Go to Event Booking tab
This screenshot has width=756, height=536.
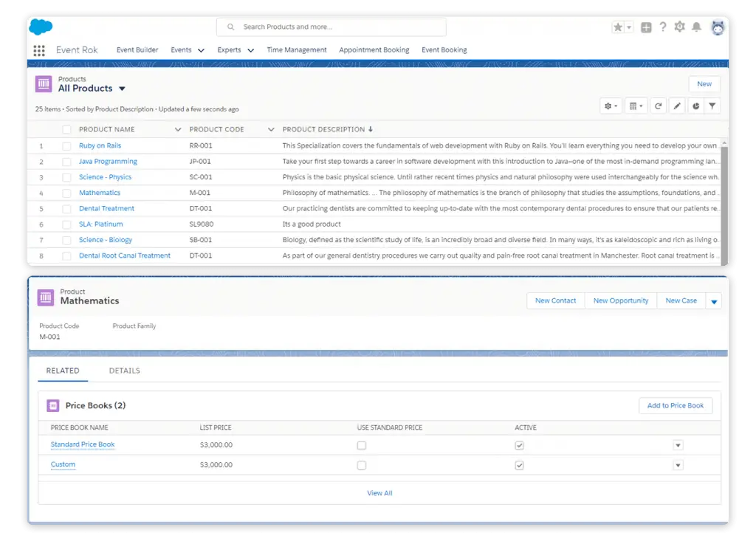tap(444, 49)
